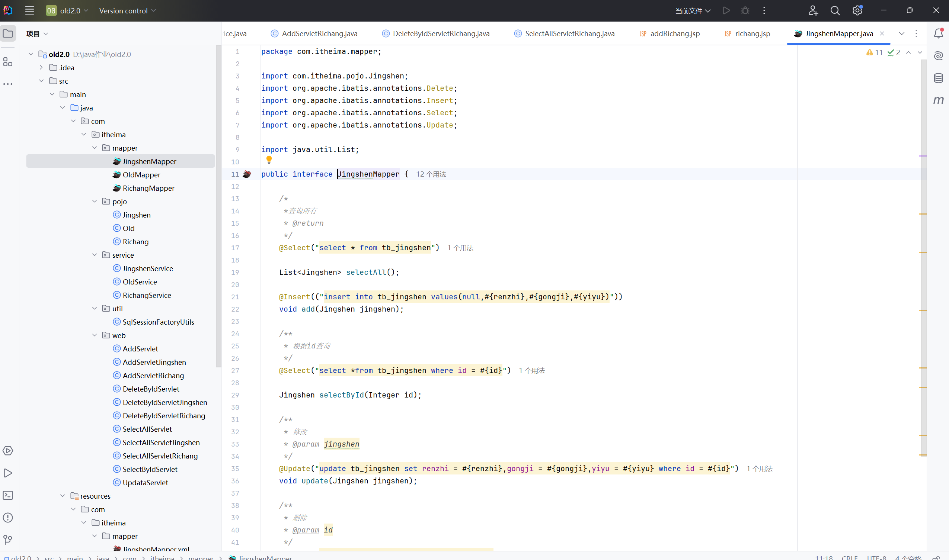Click the 12 个用法 usages hint
Viewport: 949px width, 560px height.
pos(431,174)
